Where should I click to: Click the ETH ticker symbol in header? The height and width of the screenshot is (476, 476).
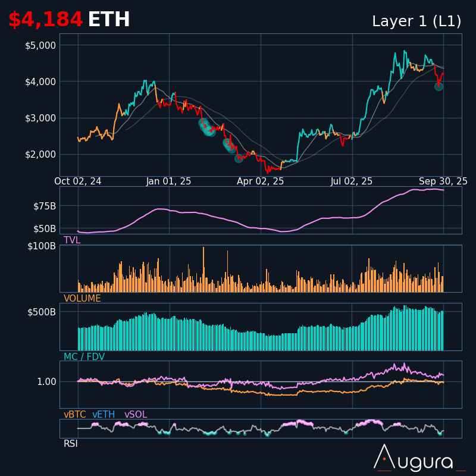(109, 20)
